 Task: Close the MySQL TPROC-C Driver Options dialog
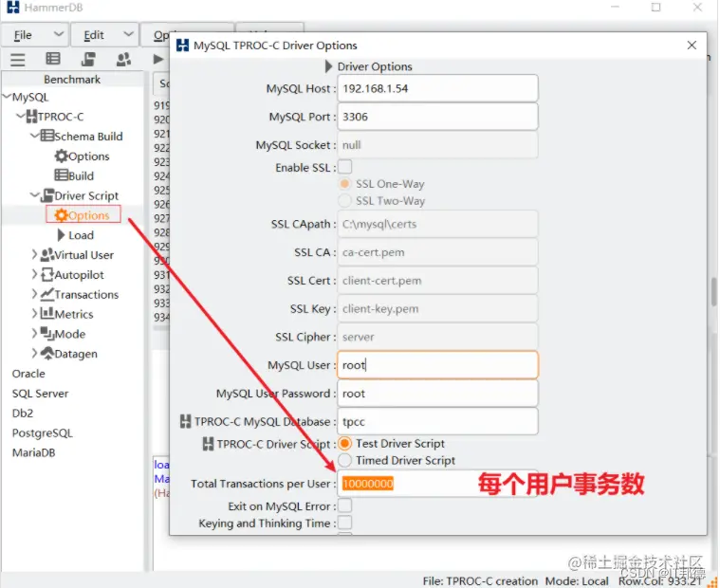(692, 45)
